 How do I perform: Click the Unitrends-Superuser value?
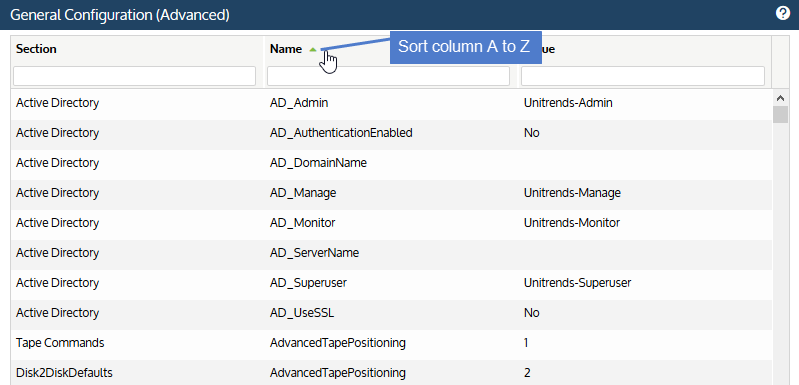pyautogui.click(x=577, y=283)
